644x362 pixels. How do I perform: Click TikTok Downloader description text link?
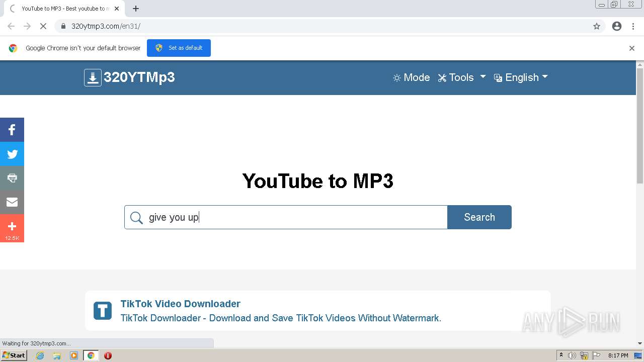click(x=281, y=318)
